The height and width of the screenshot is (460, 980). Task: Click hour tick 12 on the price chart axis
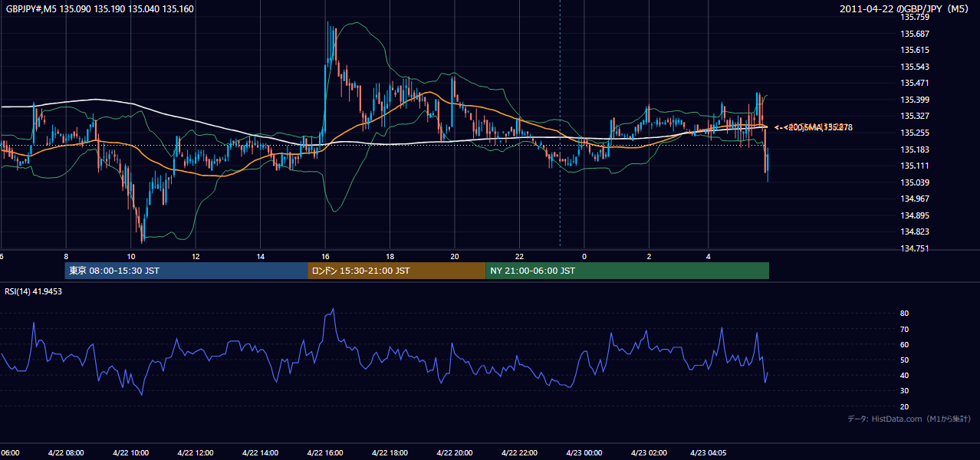click(196, 256)
